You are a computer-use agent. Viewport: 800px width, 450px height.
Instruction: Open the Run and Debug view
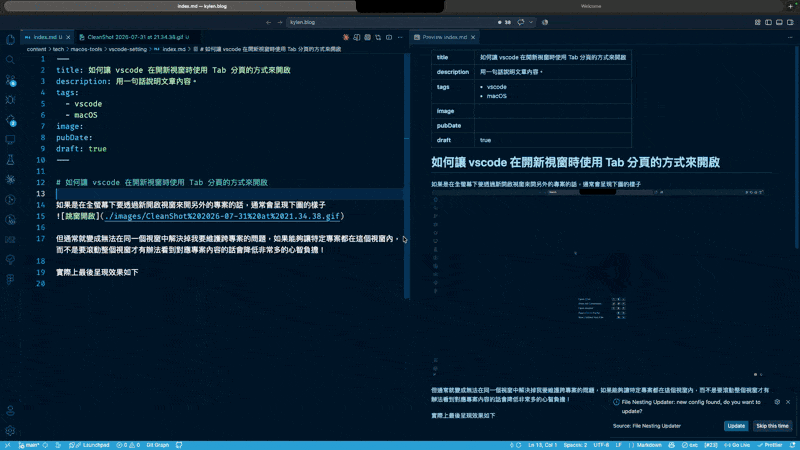point(10,100)
